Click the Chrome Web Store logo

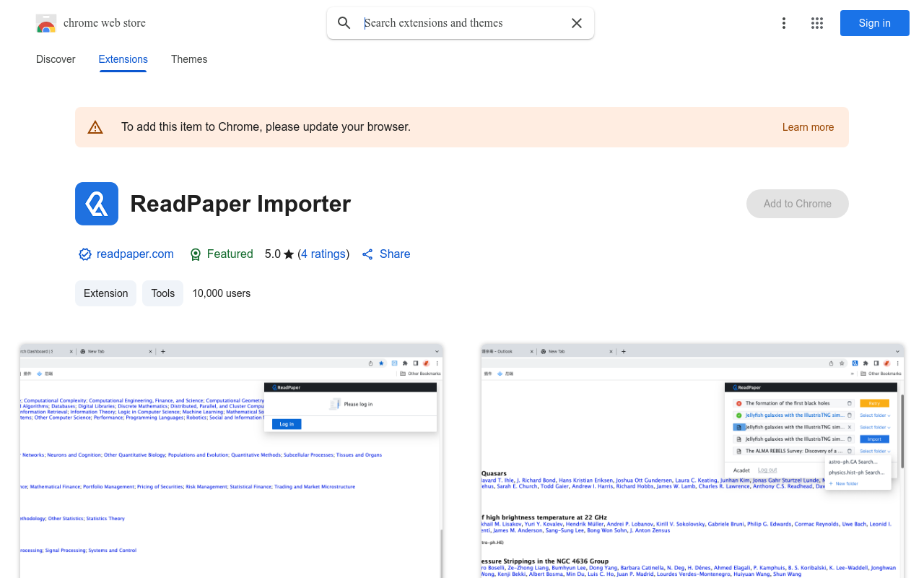click(x=46, y=23)
